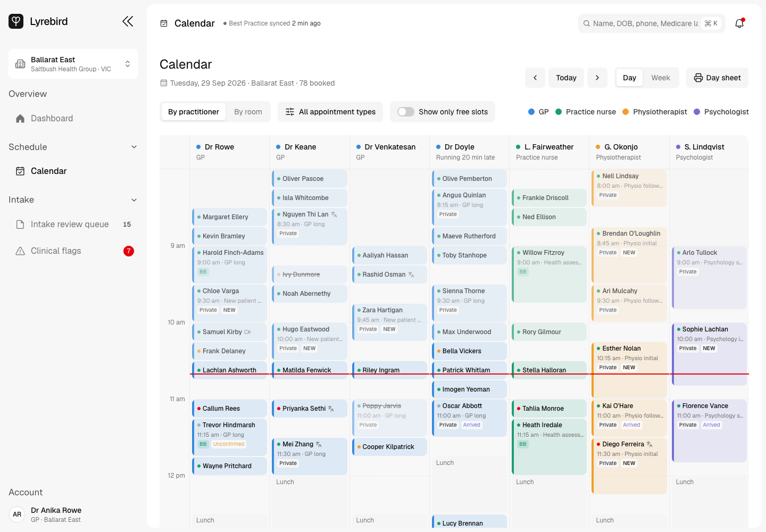Click the AR account avatar
Screen dimensions: 766x532
17,514
